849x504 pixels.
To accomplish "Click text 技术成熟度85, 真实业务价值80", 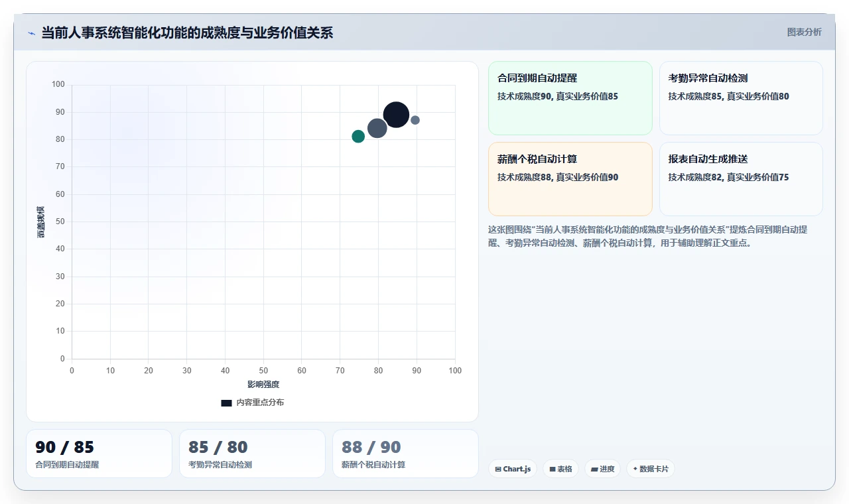I will tap(729, 96).
